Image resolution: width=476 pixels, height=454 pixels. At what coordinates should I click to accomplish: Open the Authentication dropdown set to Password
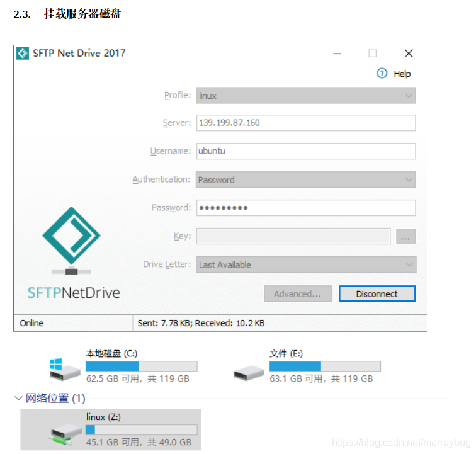point(306,179)
